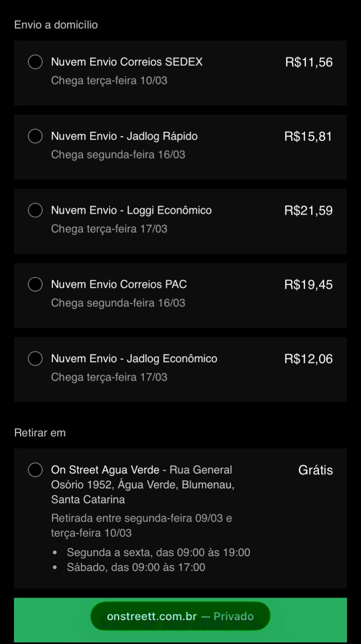Tap the Privado label in address bar

pos(233,616)
